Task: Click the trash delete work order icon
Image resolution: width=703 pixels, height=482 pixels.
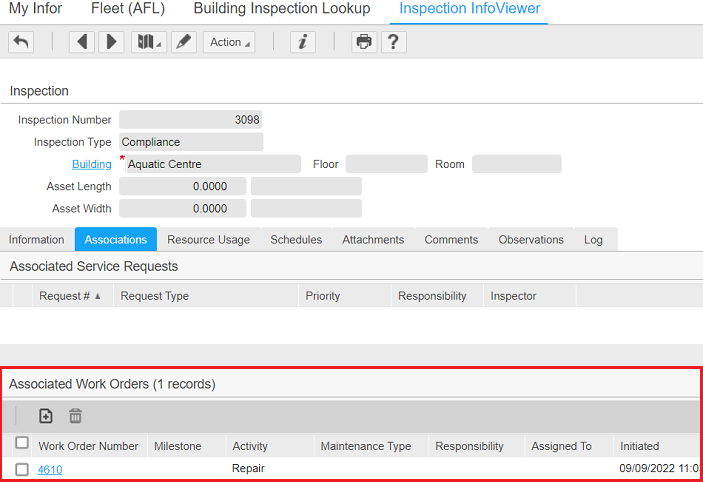Action: (76, 416)
